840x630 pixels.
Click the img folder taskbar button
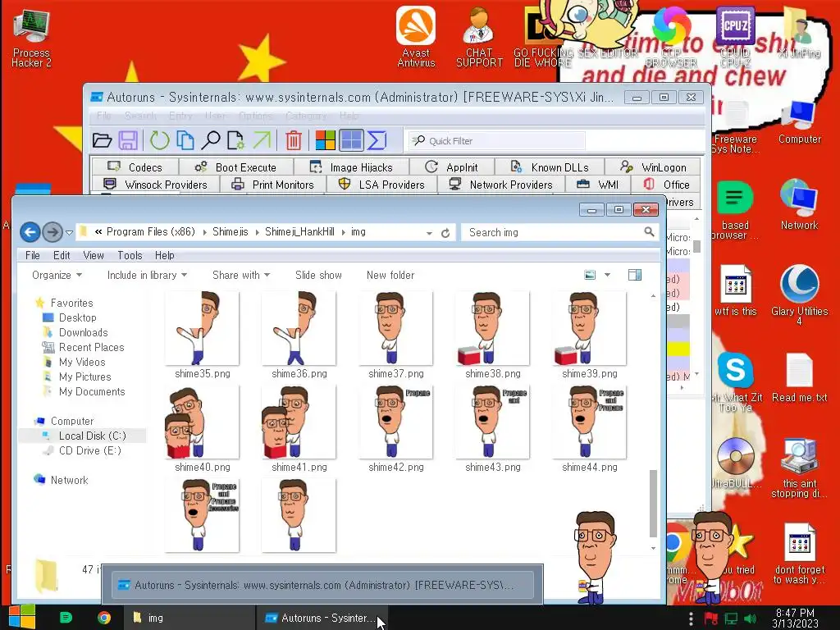(189, 618)
